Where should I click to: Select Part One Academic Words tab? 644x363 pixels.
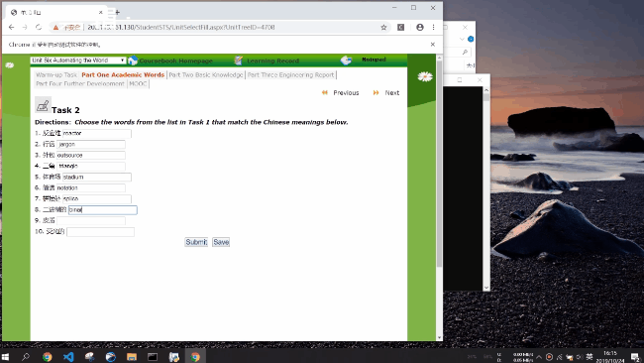[123, 74]
